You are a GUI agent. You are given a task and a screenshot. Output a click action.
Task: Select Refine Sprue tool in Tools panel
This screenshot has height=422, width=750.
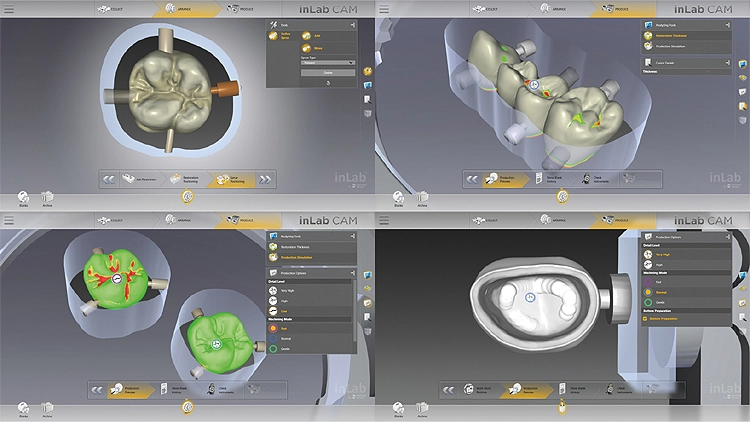pos(280,36)
